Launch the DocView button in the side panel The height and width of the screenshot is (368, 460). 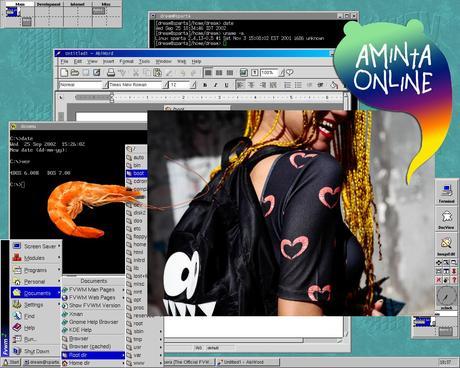click(x=446, y=218)
